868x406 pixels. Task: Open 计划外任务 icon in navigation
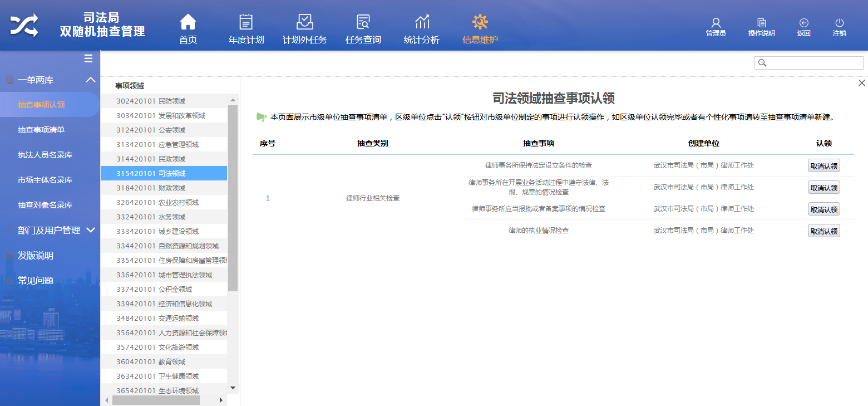point(304,22)
